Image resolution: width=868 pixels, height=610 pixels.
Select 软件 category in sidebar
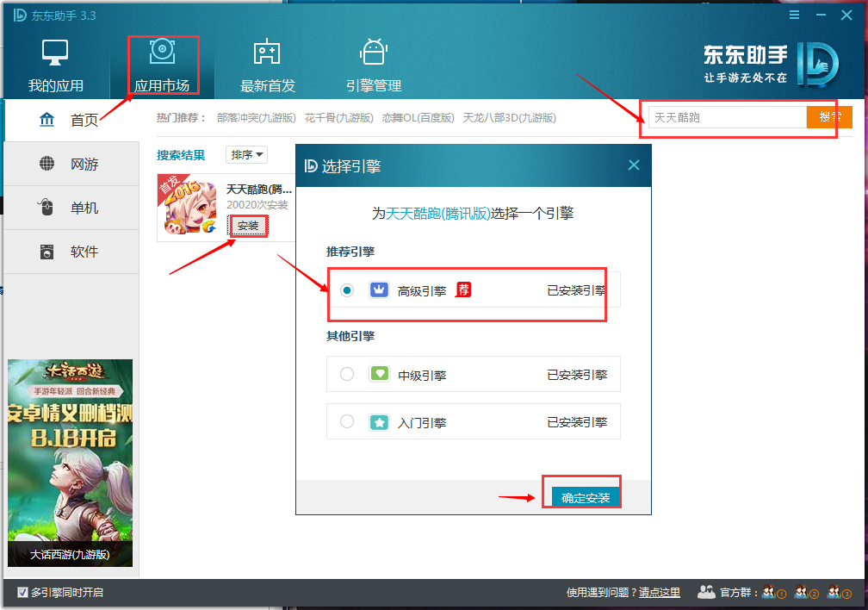tap(71, 252)
